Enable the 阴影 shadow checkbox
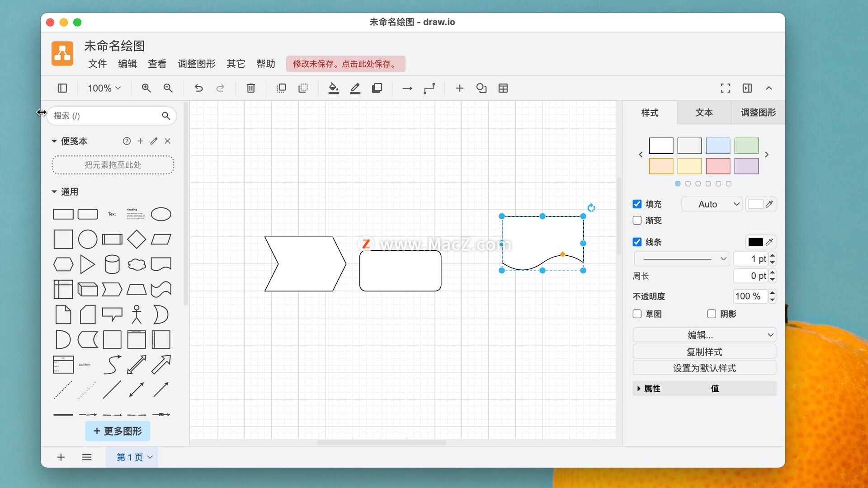 712,314
